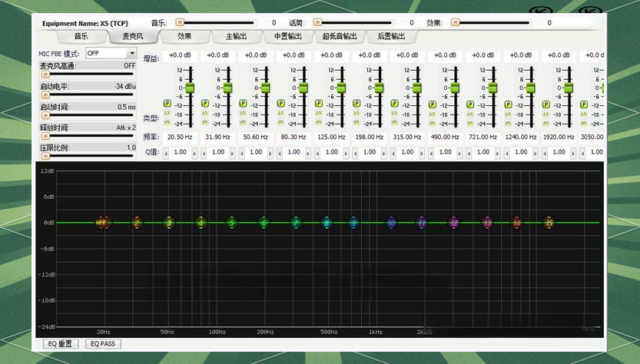Click the 125.00 Hz band gain fader
Image resolution: width=640 pixels, height=364 pixels.
click(x=341, y=88)
